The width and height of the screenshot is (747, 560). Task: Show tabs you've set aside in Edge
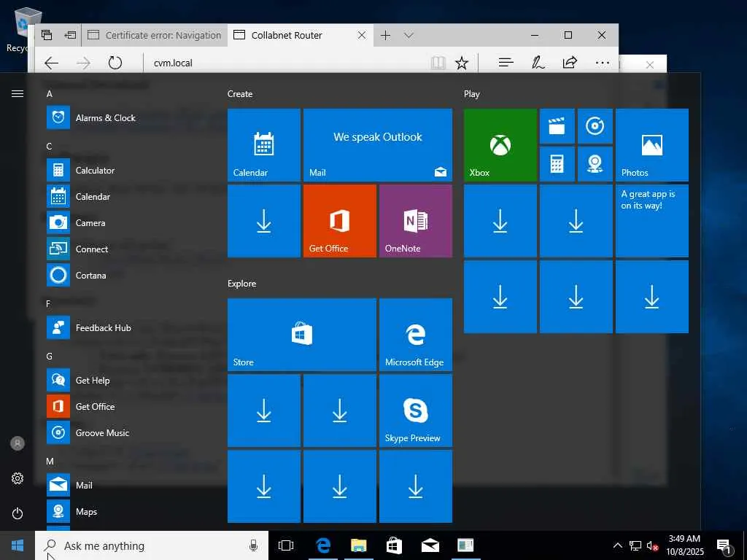pos(46,35)
